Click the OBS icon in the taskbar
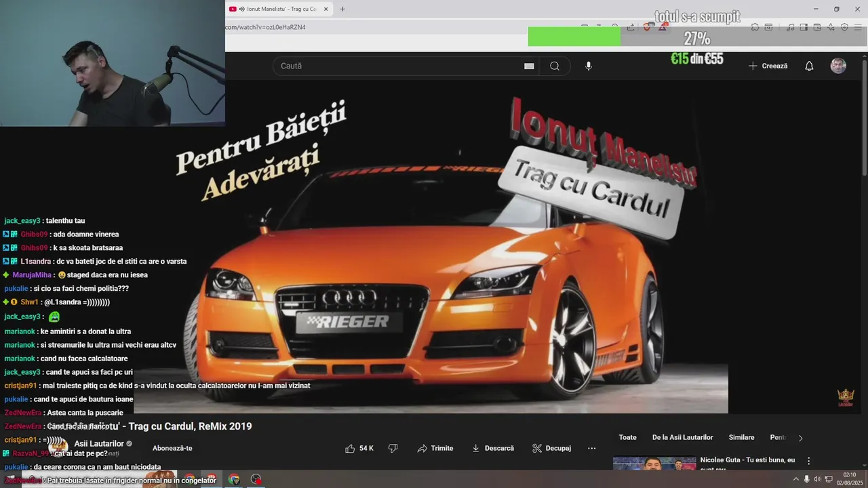This screenshot has height=488, width=868. (x=256, y=479)
